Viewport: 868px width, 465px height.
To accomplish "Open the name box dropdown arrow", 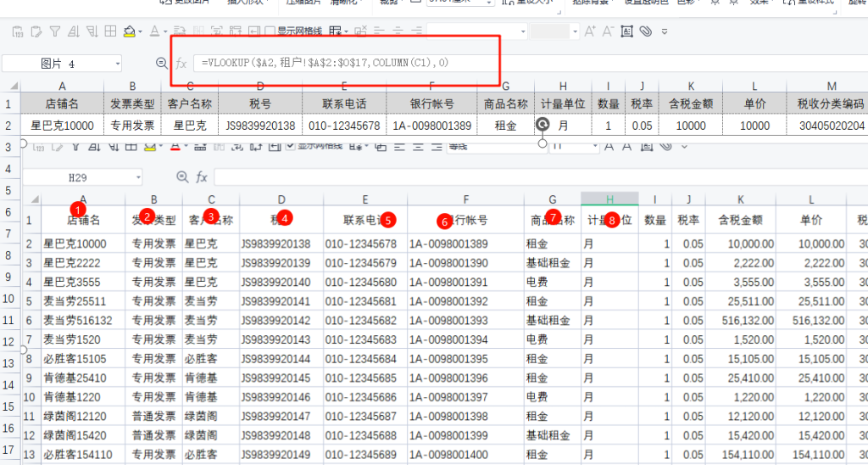I will point(118,64).
